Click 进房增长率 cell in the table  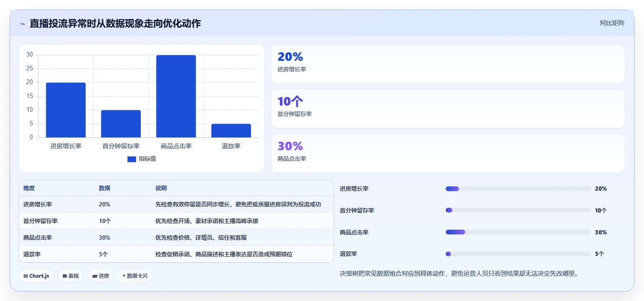pyautogui.click(x=38, y=204)
